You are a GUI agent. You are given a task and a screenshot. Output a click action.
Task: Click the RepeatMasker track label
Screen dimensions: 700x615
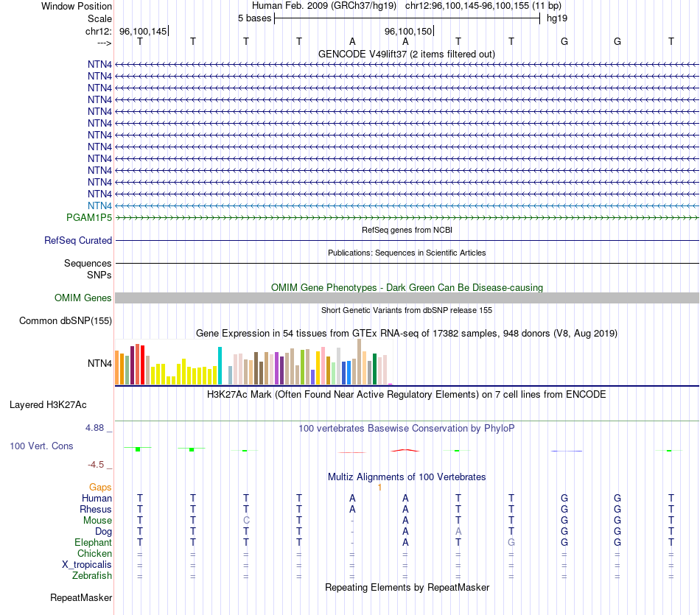[x=81, y=597]
